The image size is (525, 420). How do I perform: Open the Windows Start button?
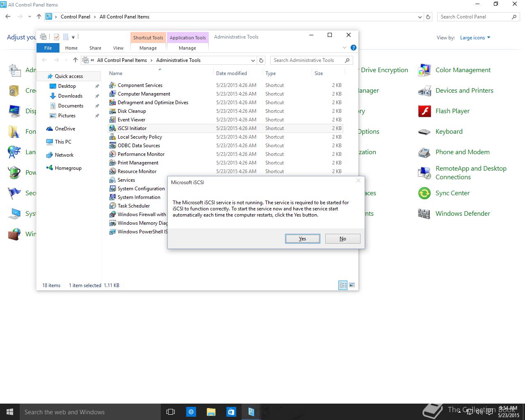[x=10, y=412]
